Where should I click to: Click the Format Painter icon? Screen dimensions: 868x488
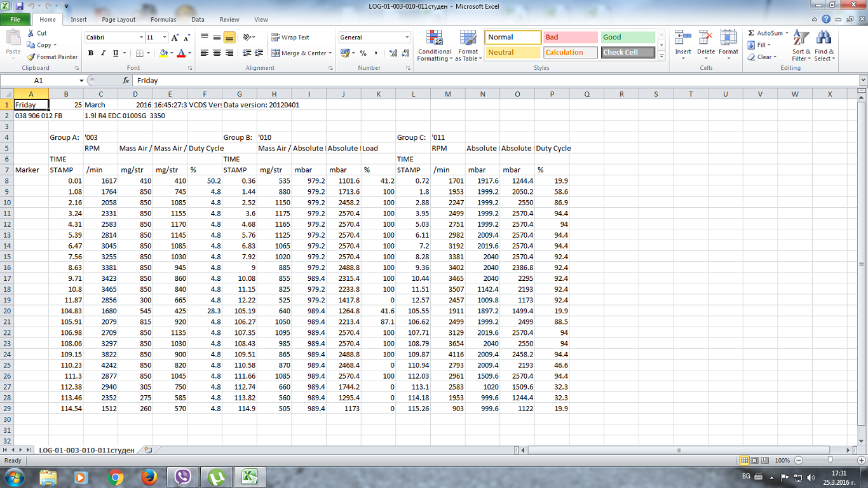31,57
